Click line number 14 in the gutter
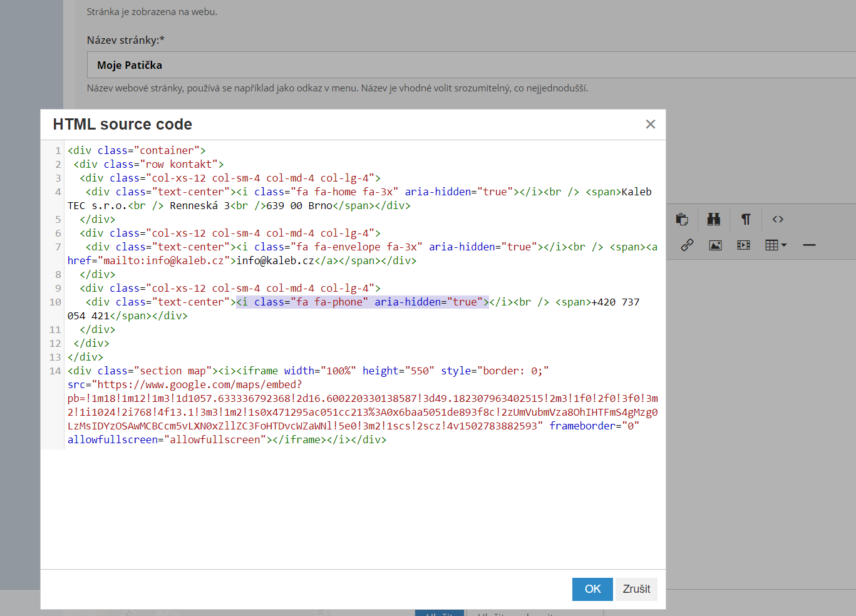This screenshot has width=856, height=616. click(x=55, y=371)
